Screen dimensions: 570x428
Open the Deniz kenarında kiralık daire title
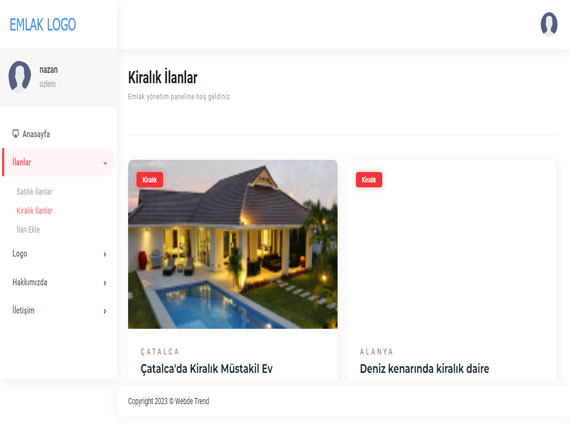click(x=424, y=369)
